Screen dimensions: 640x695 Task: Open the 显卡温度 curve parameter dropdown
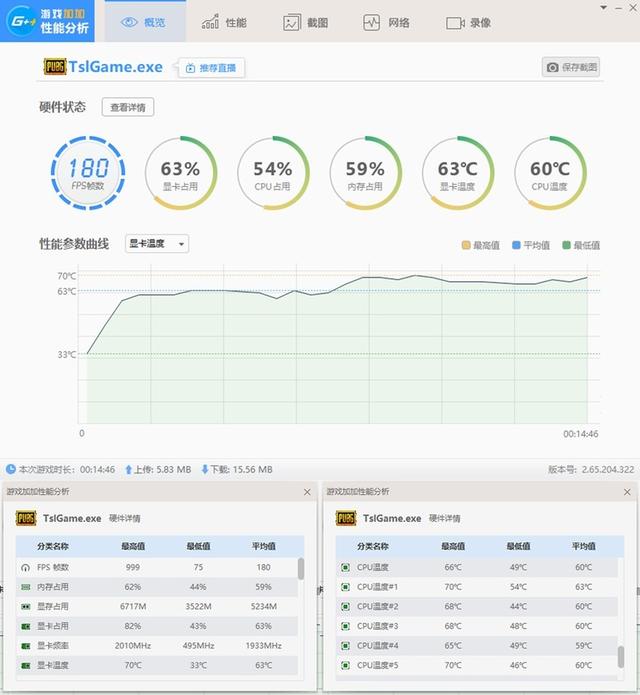[157, 244]
